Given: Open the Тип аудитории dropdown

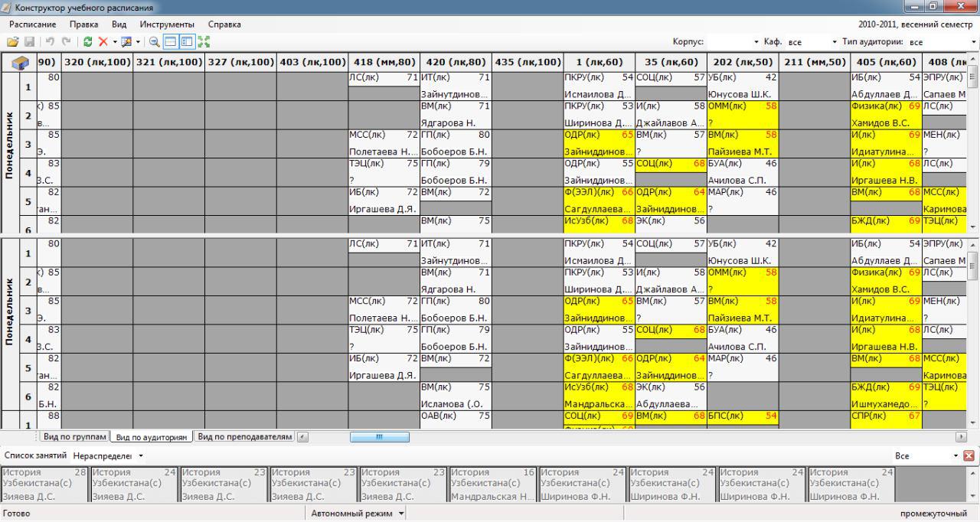Looking at the screenshot, I should (973, 42).
